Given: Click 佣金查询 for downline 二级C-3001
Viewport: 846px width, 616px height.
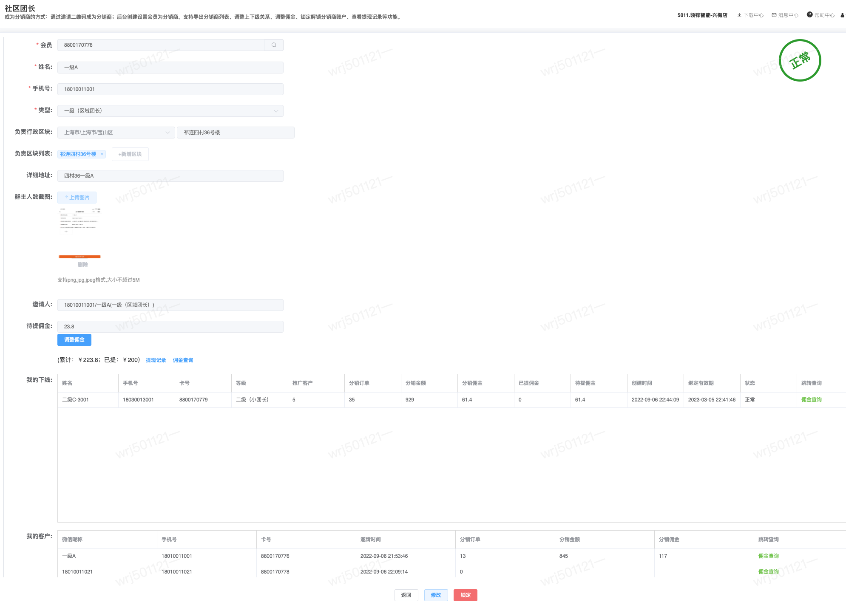Looking at the screenshot, I should click(811, 400).
